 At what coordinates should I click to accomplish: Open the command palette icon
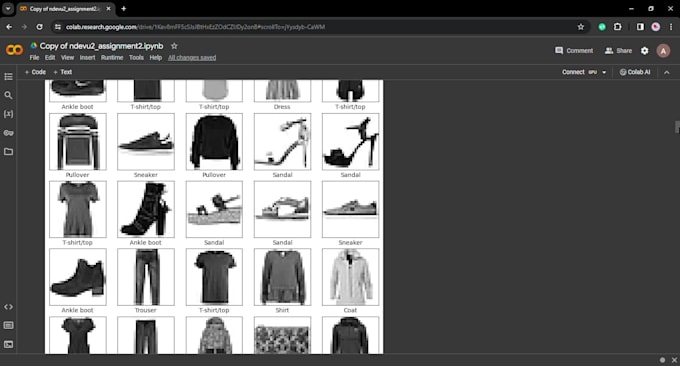8,325
